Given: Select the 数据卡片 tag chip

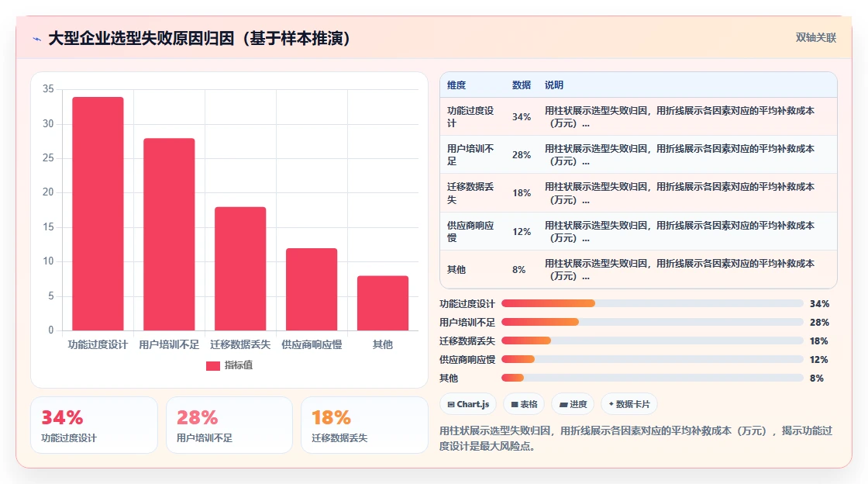Looking at the screenshot, I should (629, 404).
